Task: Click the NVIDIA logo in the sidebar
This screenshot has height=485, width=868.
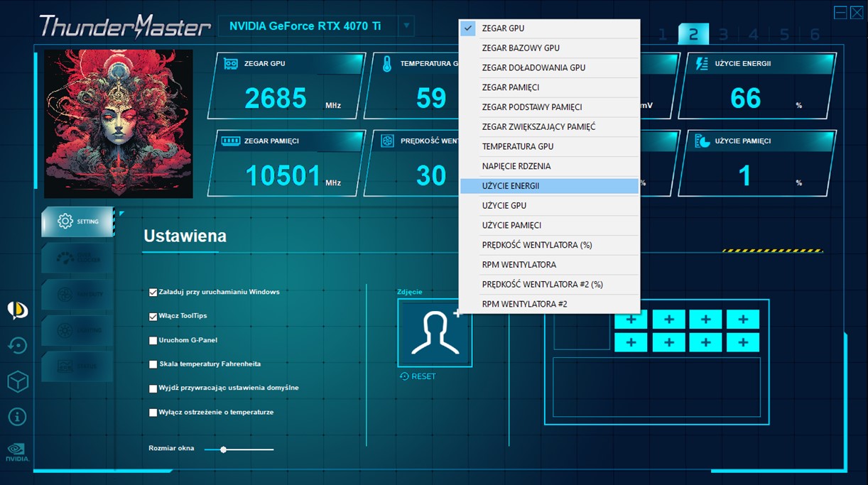Action: (x=17, y=452)
